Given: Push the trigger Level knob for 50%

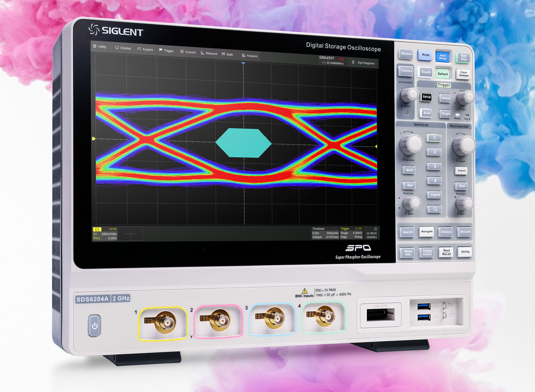Looking at the screenshot, I should [466, 98].
